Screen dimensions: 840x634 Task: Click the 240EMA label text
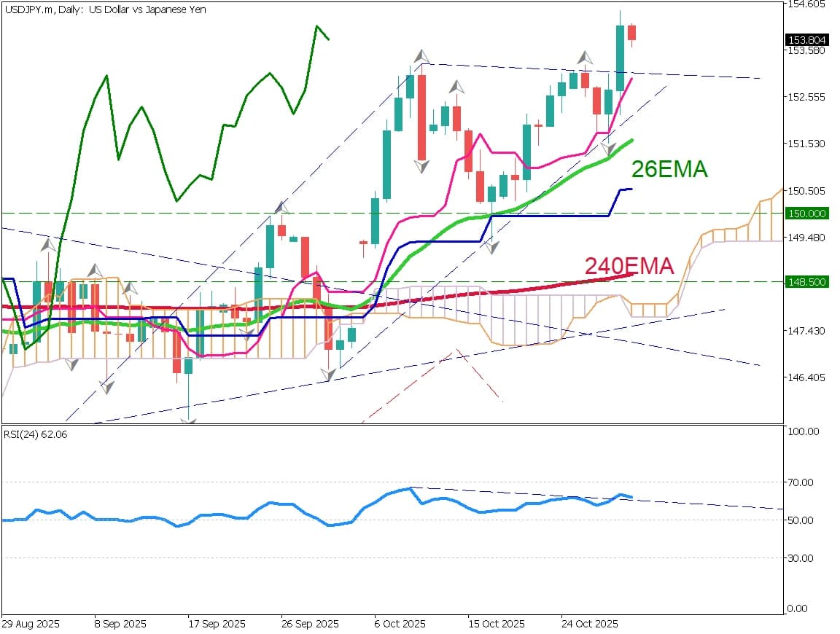click(629, 266)
